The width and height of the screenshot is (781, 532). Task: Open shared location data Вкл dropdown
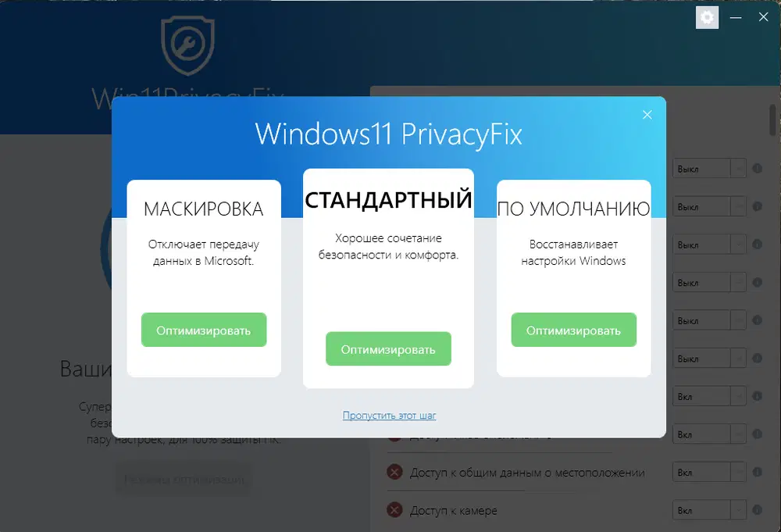[709, 472]
